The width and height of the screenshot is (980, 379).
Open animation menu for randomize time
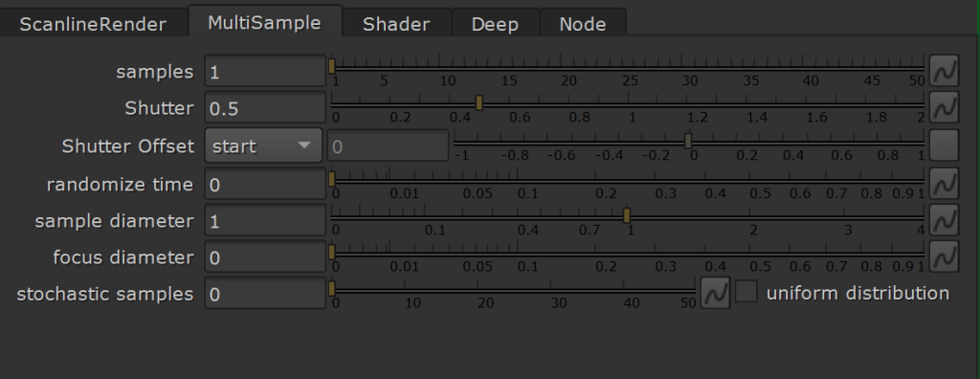(x=944, y=183)
